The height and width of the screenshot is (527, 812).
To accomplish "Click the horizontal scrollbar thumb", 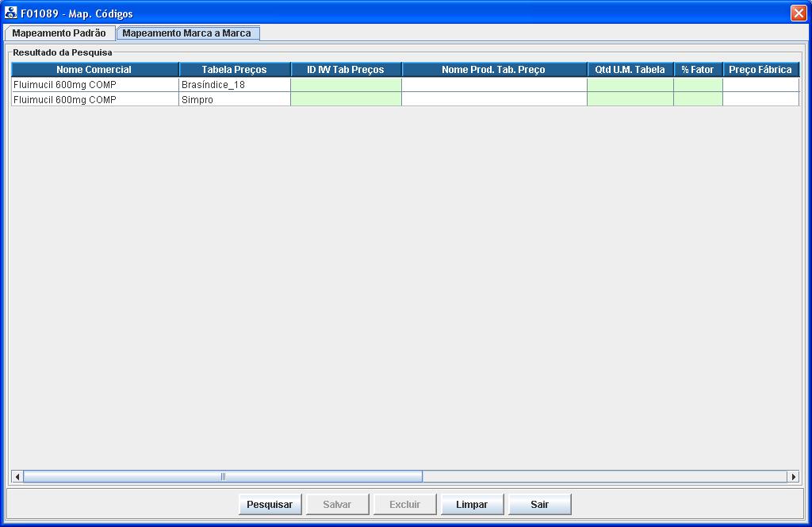I will point(223,476).
